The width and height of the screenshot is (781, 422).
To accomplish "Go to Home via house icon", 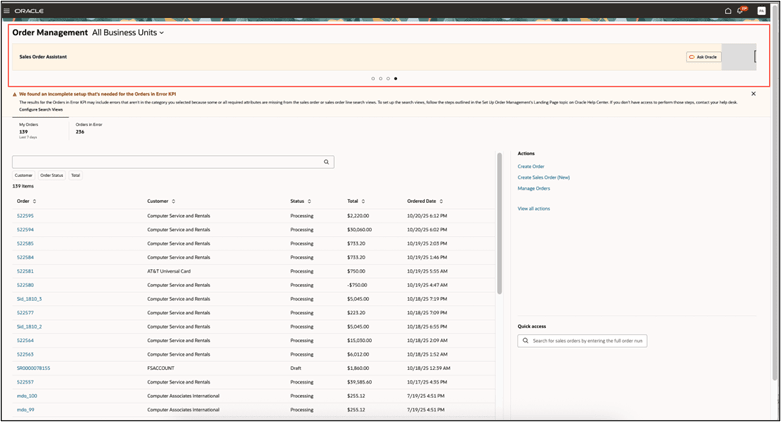I will click(x=728, y=10).
